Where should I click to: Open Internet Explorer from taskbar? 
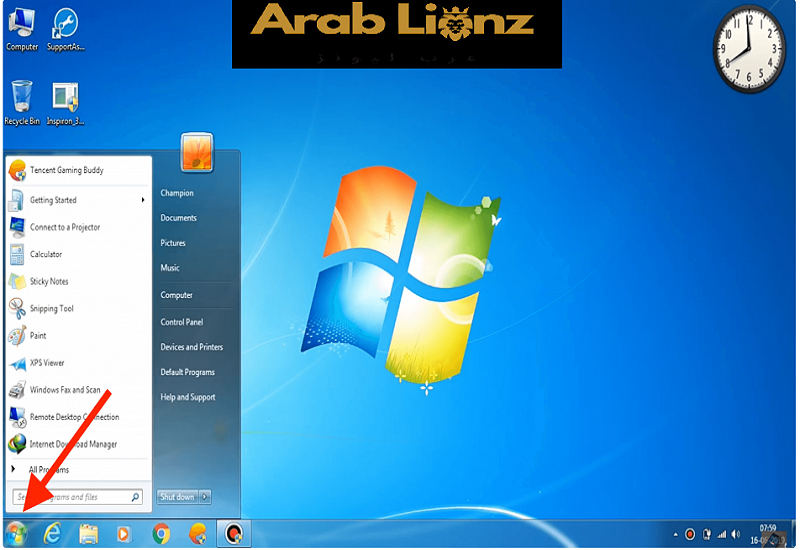[53, 534]
